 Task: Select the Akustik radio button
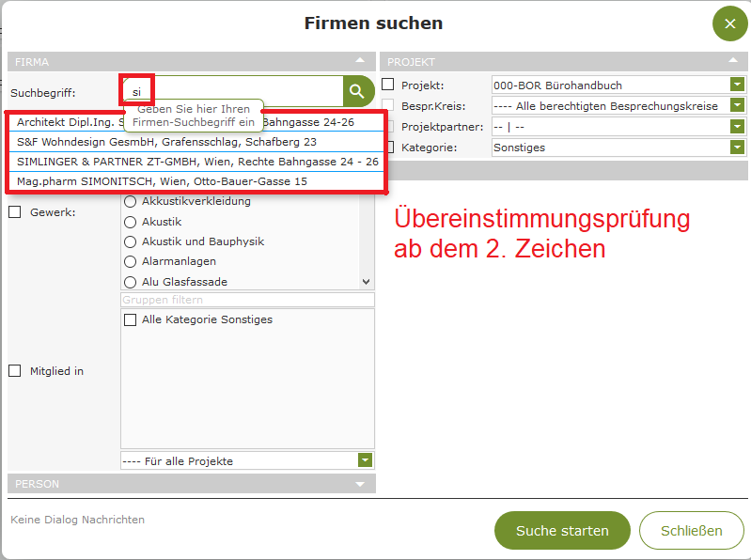pyautogui.click(x=131, y=222)
